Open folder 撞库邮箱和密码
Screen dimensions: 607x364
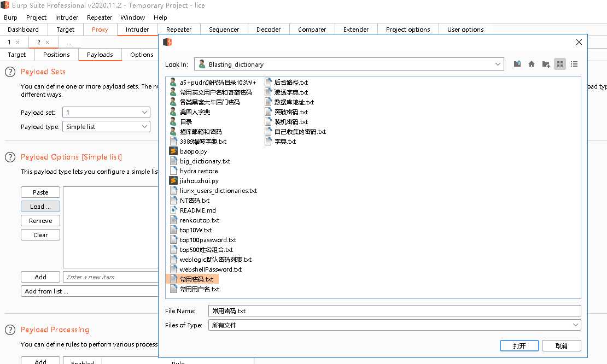[196, 132]
